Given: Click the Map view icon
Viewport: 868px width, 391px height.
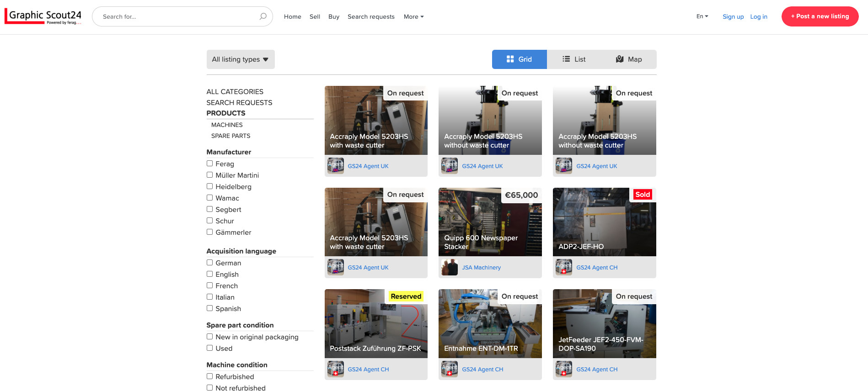Looking at the screenshot, I should pyautogui.click(x=620, y=59).
